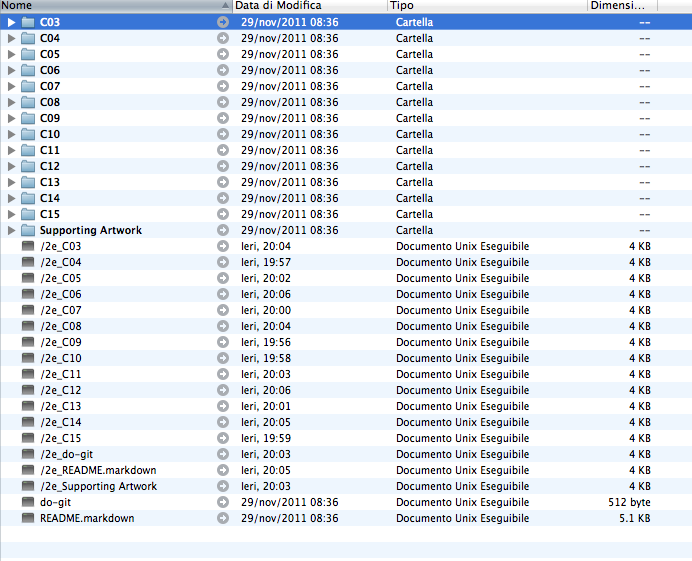Click the alias arrow next to C14
This screenshot has width=692, height=561.
(223, 198)
